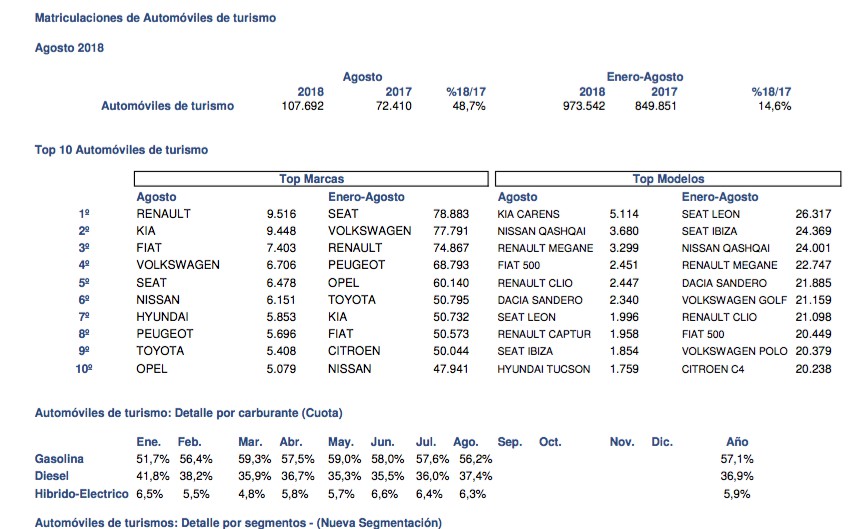862x529 pixels.
Task: Click SEAT value 78.883 in Enero-Agosto
Action: [452, 214]
